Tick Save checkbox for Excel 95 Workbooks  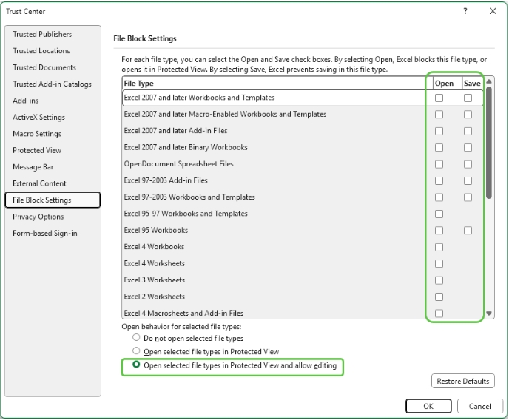[x=468, y=231]
